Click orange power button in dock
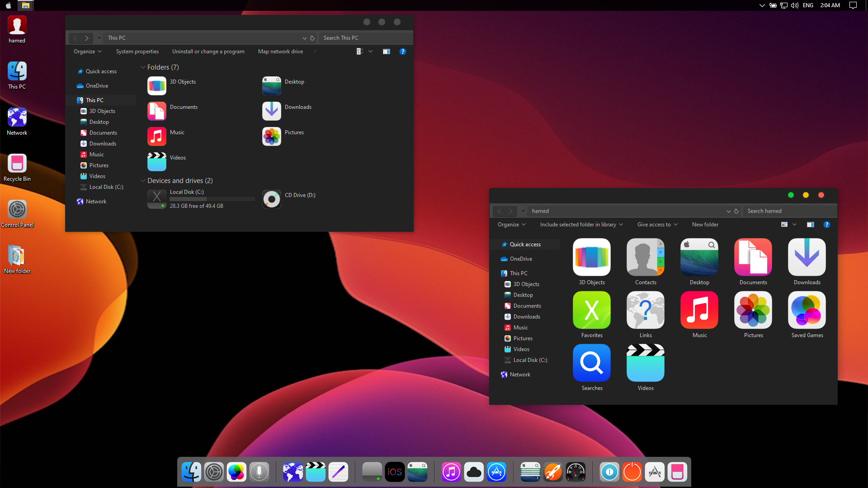This screenshot has width=868, height=488. click(632, 472)
